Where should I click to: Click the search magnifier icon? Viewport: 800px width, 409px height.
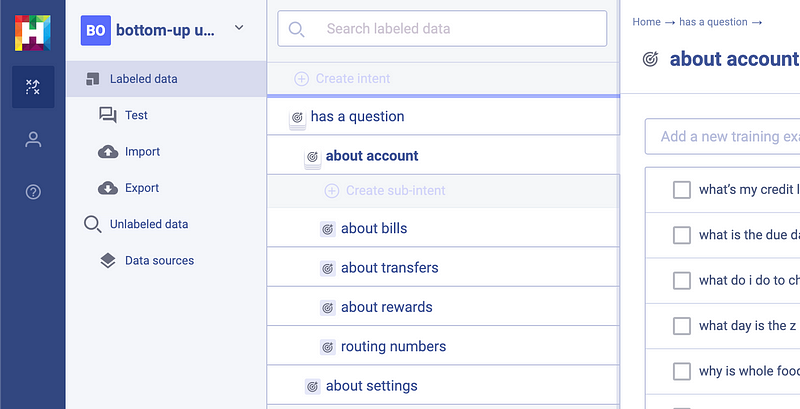click(297, 29)
